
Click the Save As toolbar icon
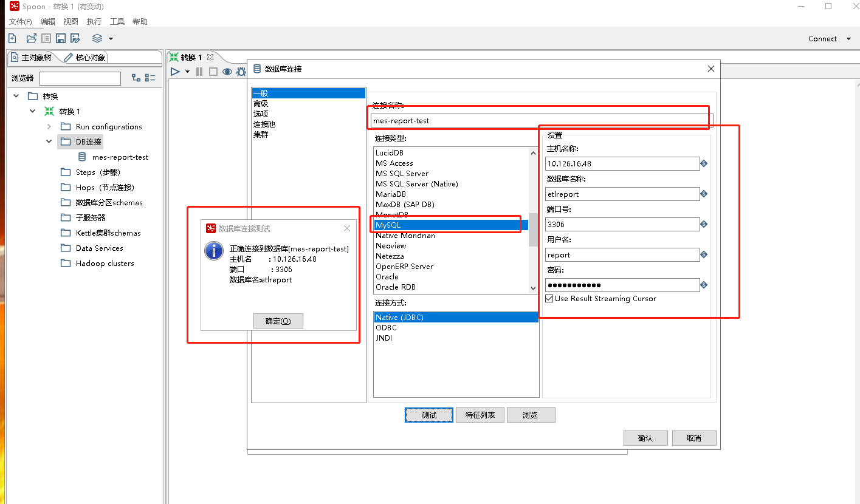point(75,38)
